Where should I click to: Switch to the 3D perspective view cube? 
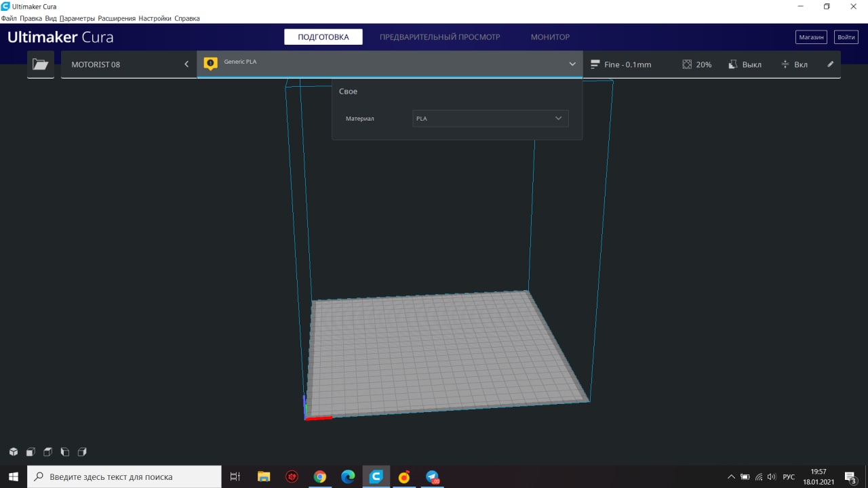pos(13,452)
